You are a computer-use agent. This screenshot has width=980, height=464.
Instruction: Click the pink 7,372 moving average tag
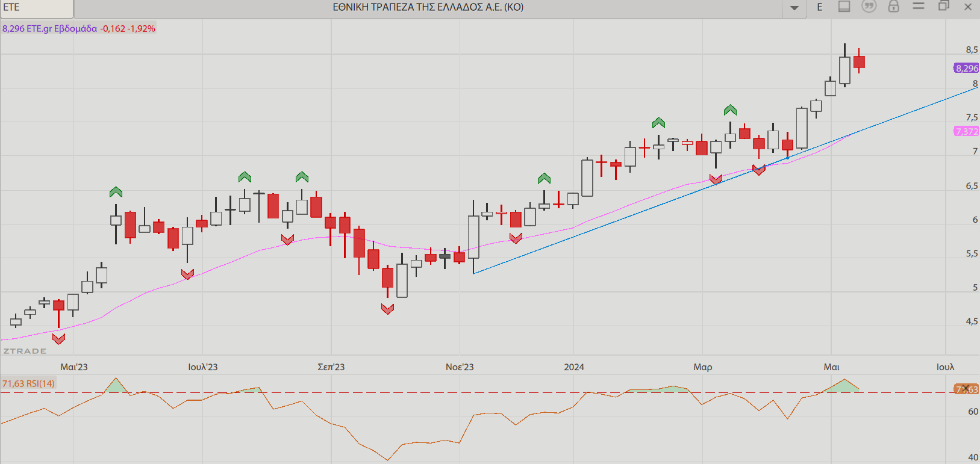[966, 131]
